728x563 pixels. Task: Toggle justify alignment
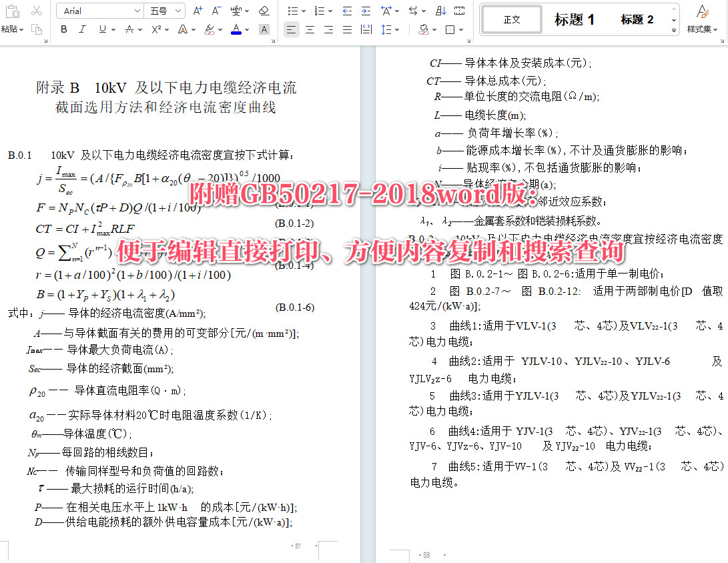(x=347, y=29)
